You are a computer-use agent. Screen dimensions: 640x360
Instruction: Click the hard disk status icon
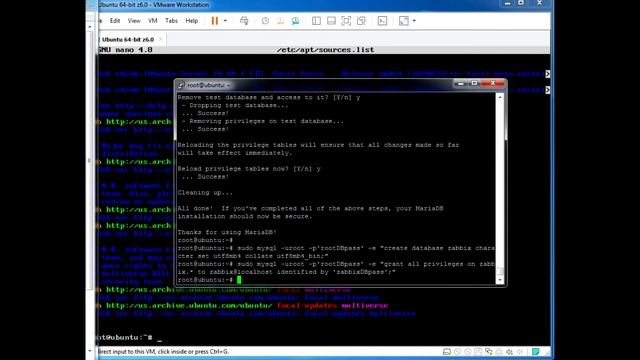tap(447, 351)
